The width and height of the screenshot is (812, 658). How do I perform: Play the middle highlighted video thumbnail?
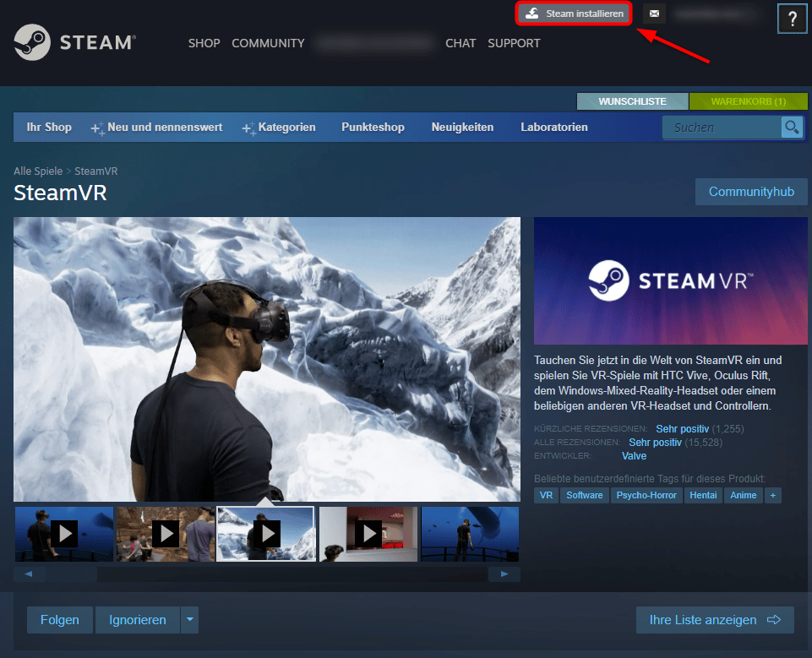pos(266,534)
